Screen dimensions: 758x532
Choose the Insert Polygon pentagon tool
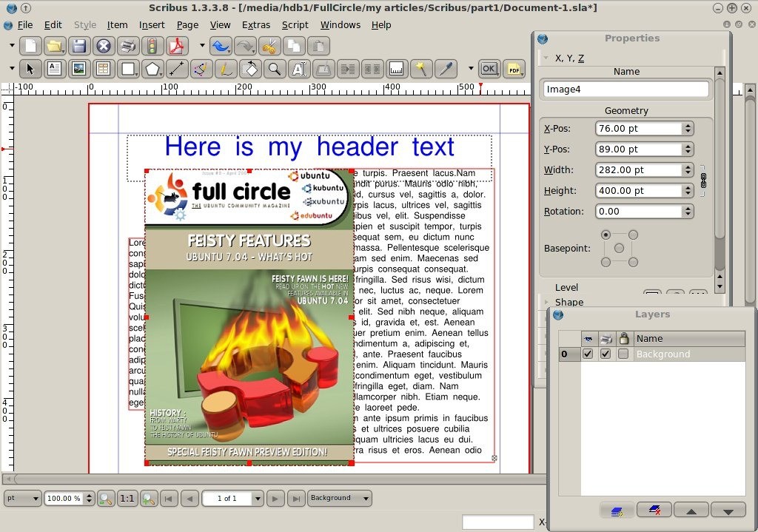coord(152,69)
